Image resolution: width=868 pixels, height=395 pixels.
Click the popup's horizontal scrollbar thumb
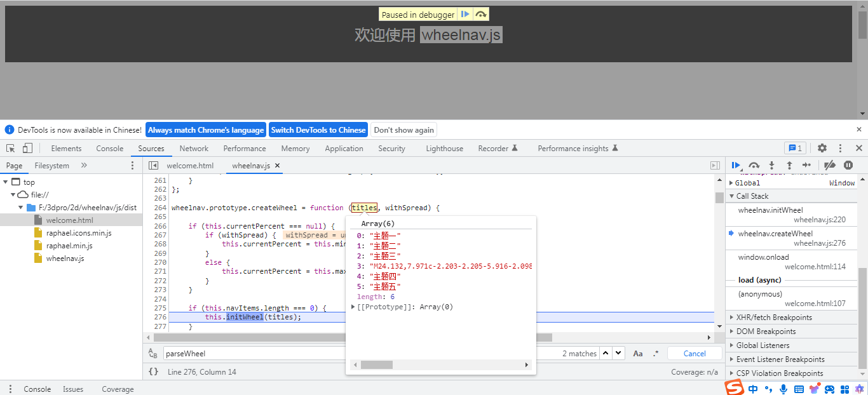click(x=377, y=365)
